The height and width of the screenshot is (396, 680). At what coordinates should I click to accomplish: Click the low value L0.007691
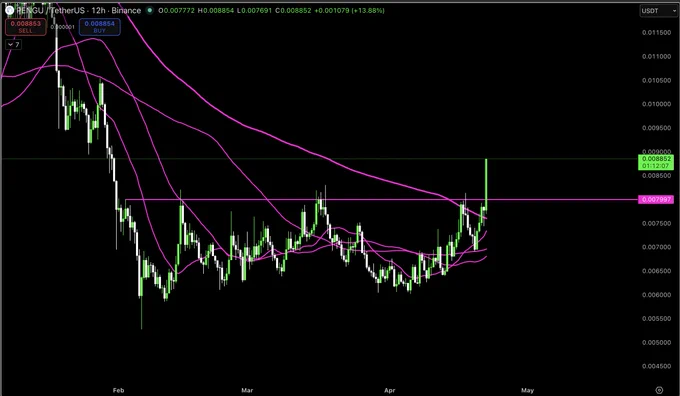(x=255, y=10)
